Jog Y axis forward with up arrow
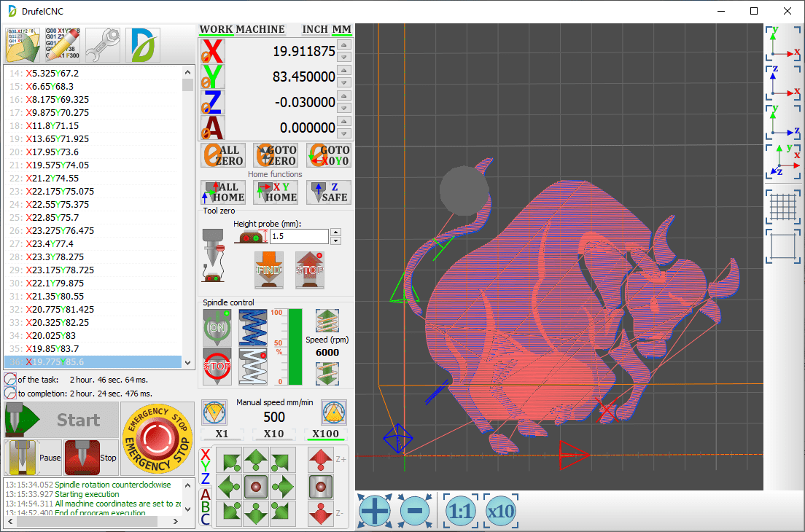This screenshot has height=532, width=805. (x=256, y=460)
